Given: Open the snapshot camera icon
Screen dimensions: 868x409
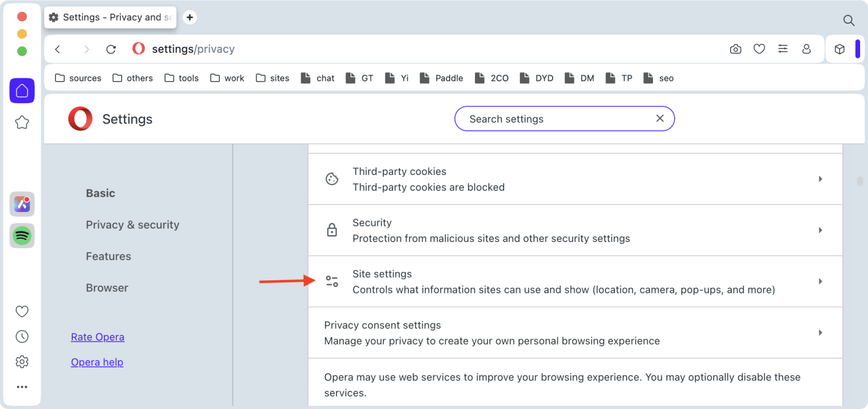Looking at the screenshot, I should [736, 49].
